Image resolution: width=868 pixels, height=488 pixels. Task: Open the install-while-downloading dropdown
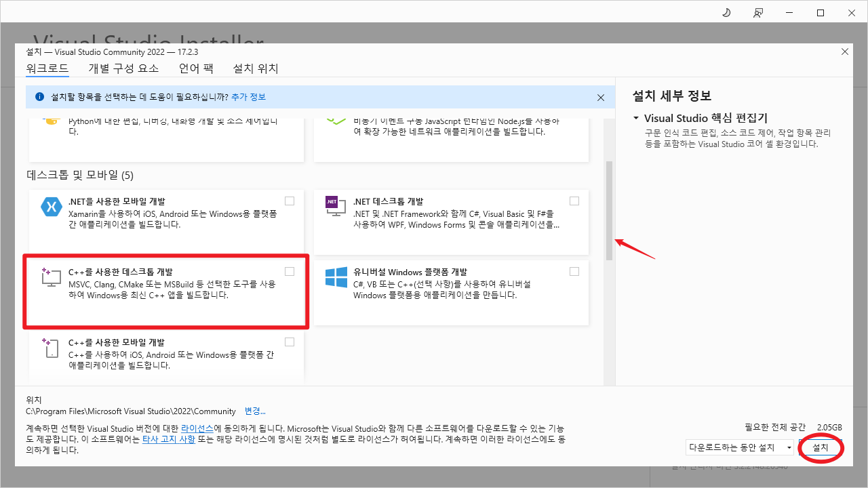coord(740,447)
